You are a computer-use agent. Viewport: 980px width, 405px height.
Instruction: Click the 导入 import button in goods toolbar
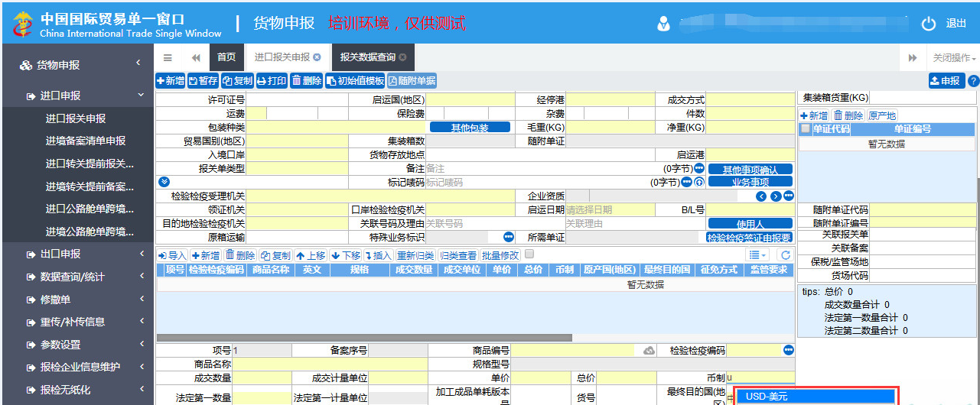[173, 255]
